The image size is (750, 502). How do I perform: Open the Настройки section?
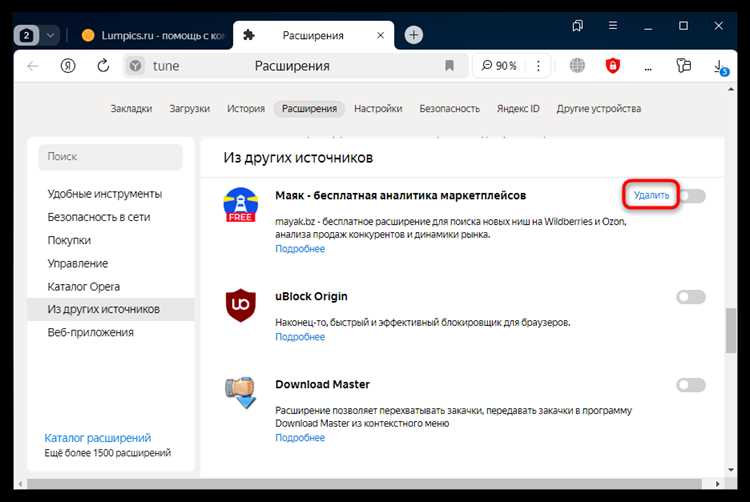tap(378, 109)
